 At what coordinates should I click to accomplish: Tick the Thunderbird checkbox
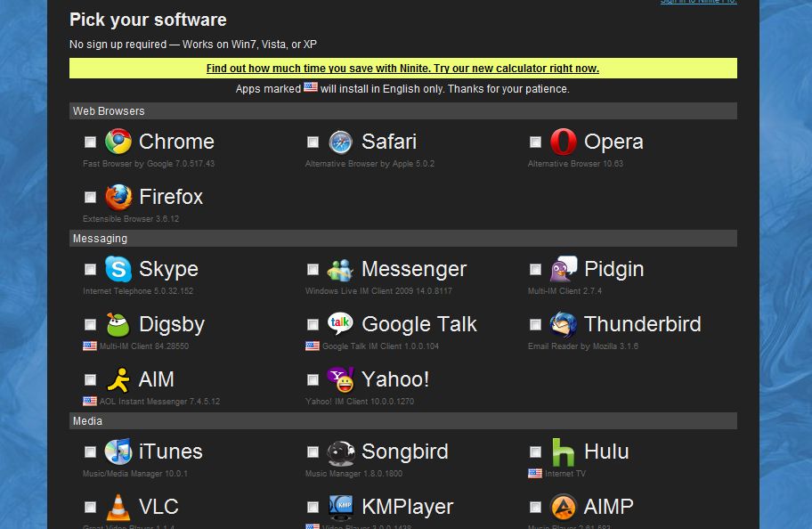(535, 325)
